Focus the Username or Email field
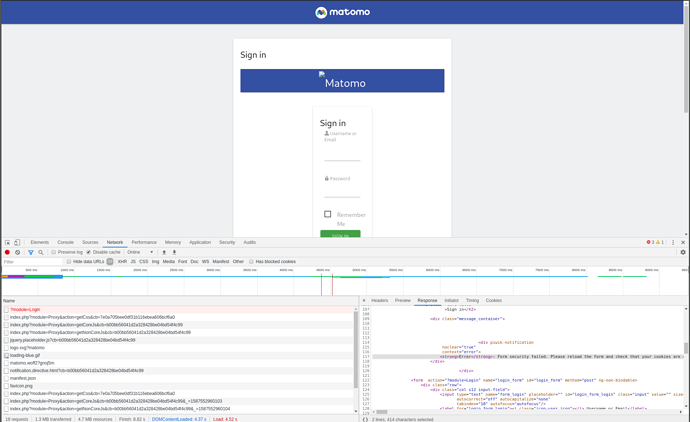The width and height of the screenshot is (690, 422). (342, 155)
